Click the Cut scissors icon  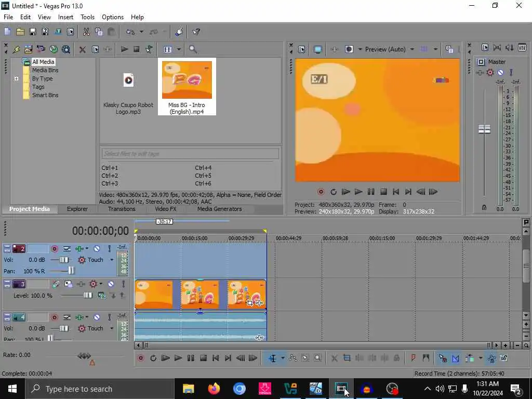point(86,32)
